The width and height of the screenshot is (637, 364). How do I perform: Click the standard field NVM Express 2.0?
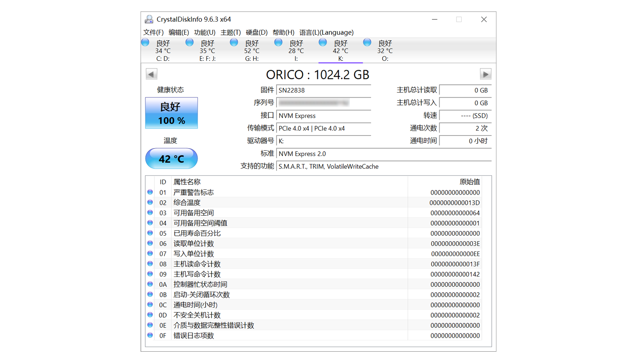pyautogui.click(x=384, y=154)
